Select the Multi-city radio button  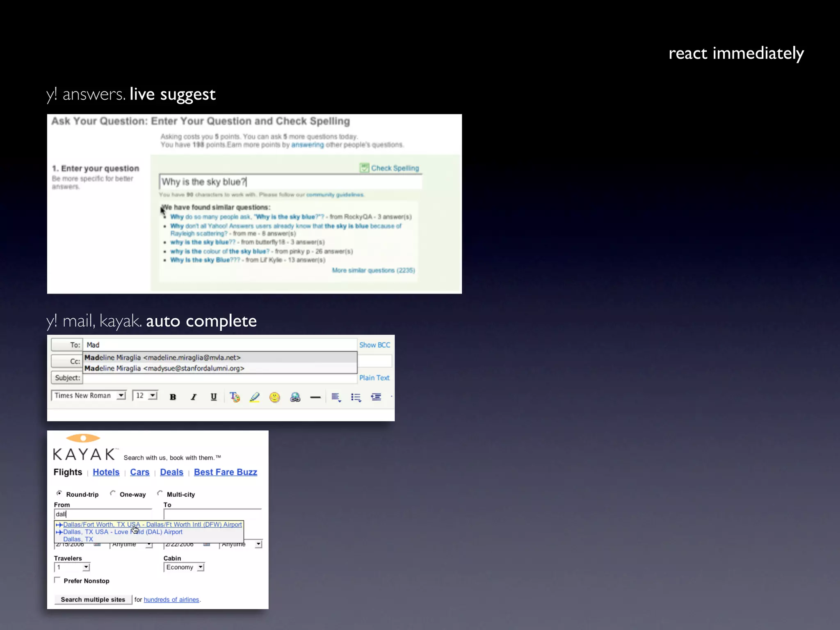pyautogui.click(x=160, y=493)
